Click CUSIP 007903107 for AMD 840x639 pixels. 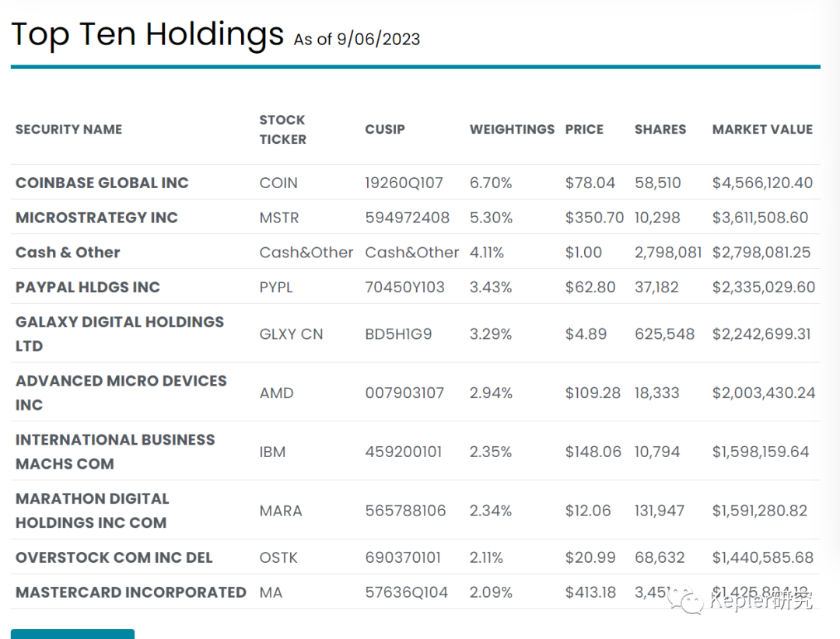404,393
